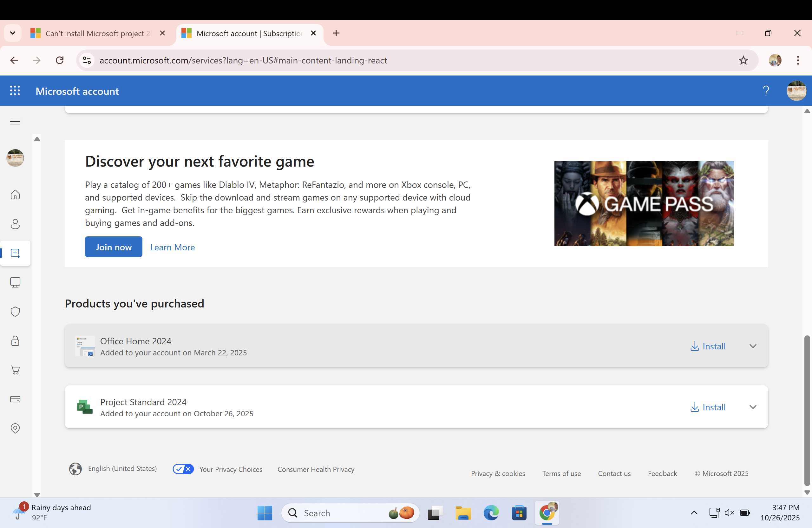This screenshot has height=528, width=812.
Task: Open the location pin icon in sidebar
Action: click(x=15, y=428)
